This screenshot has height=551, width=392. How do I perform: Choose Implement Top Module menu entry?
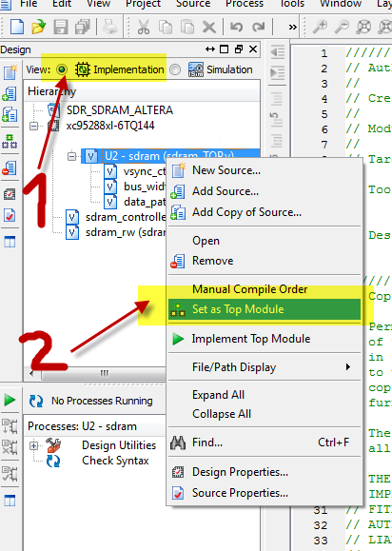265,339
